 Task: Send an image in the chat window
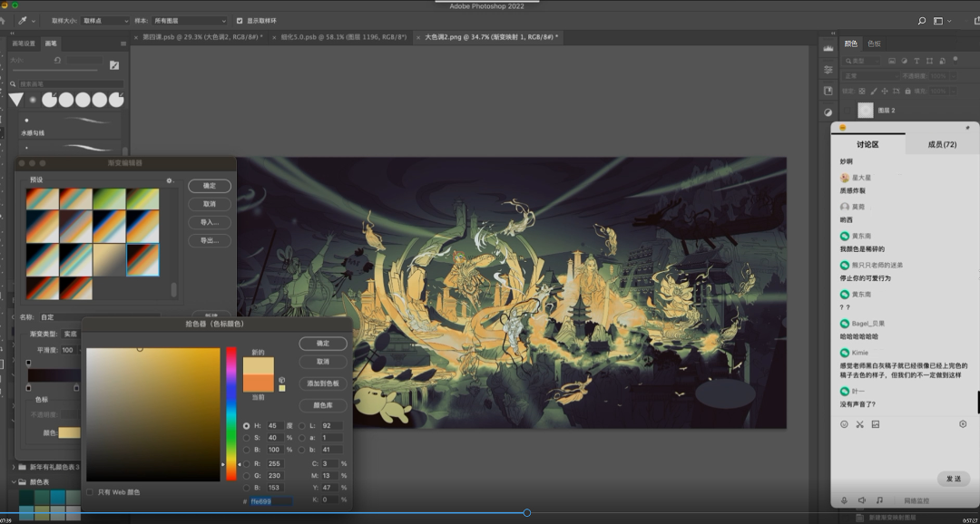pos(875,424)
